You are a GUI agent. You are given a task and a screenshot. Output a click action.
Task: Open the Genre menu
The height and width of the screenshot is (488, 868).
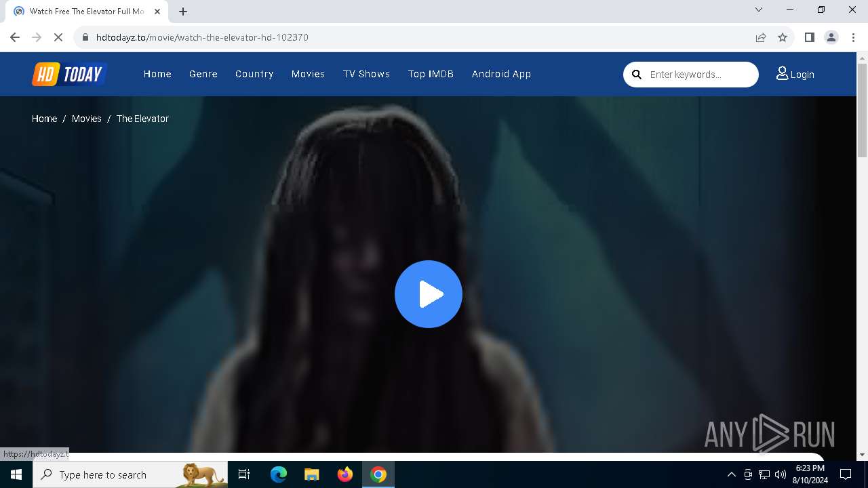[x=203, y=74]
